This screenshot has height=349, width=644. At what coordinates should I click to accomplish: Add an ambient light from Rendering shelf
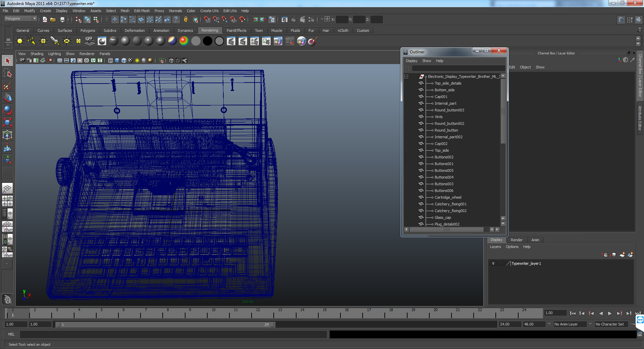20,41
